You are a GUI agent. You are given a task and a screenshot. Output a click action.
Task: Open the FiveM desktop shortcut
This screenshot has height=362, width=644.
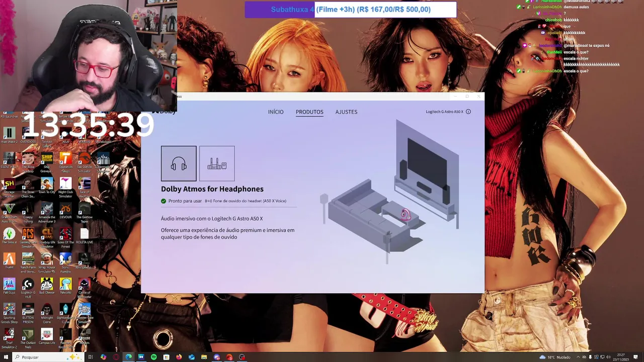9,261
